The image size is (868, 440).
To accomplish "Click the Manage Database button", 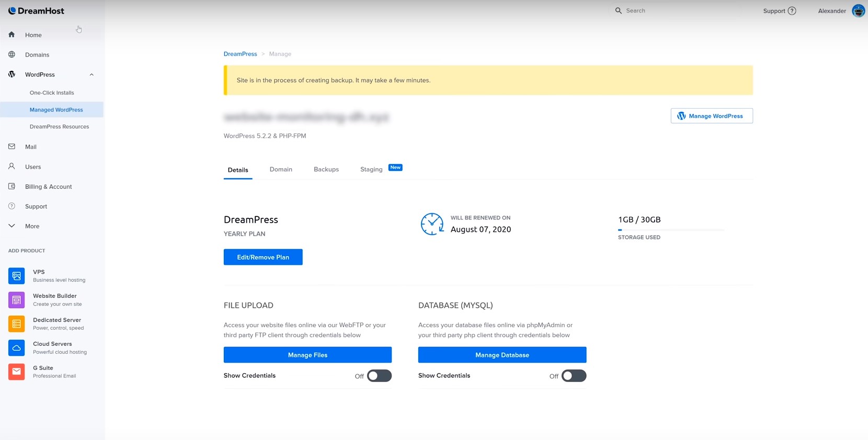I will pyautogui.click(x=502, y=355).
